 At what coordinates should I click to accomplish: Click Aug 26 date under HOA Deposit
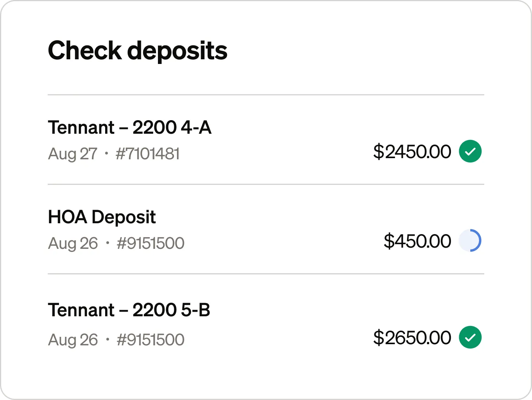(x=73, y=243)
